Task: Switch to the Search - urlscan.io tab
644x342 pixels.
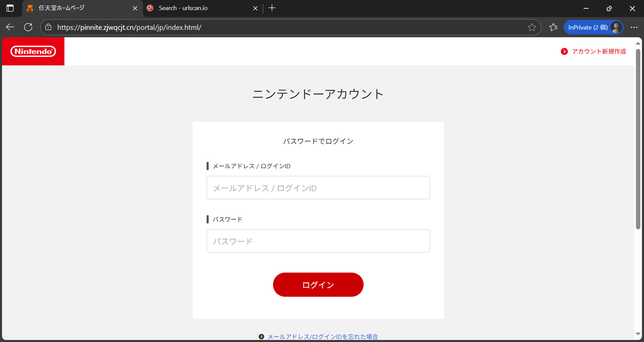Action: 203,8
